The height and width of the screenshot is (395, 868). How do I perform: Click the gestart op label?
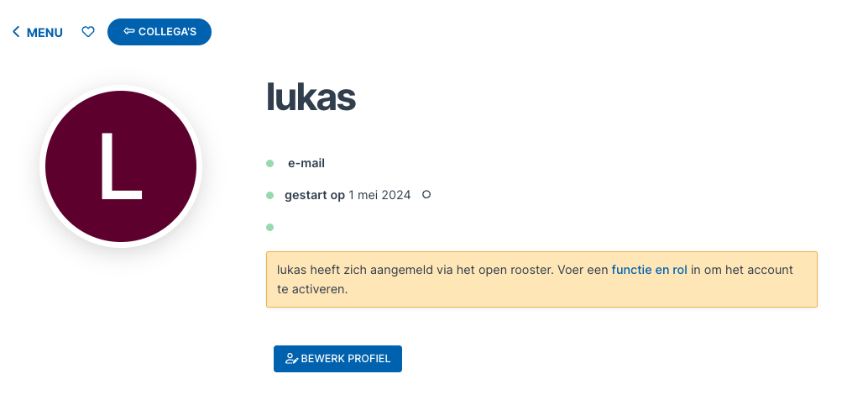315,195
